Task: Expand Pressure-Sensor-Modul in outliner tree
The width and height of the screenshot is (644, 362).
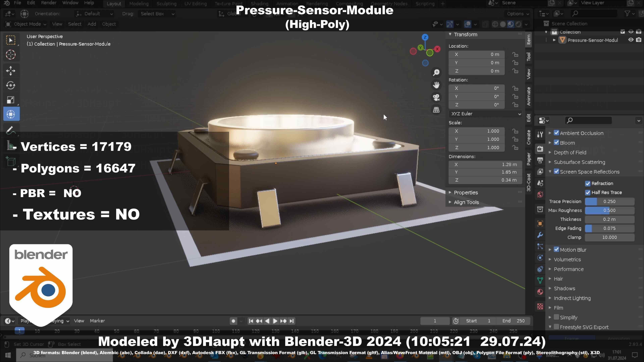Action: pyautogui.click(x=554, y=40)
